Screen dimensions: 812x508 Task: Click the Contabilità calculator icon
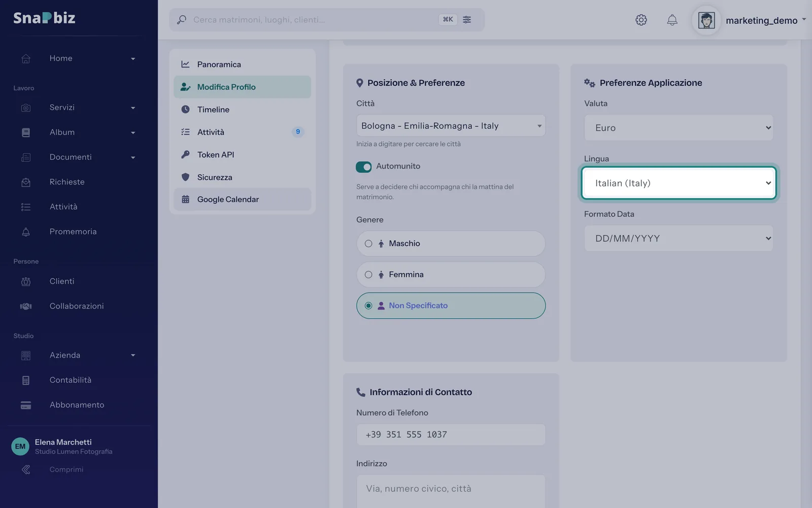pos(26,380)
